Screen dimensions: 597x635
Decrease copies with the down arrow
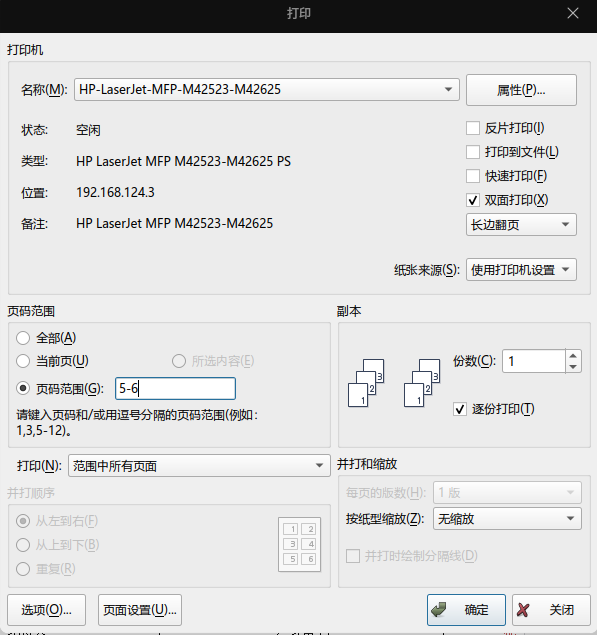click(x=573, y=367)
